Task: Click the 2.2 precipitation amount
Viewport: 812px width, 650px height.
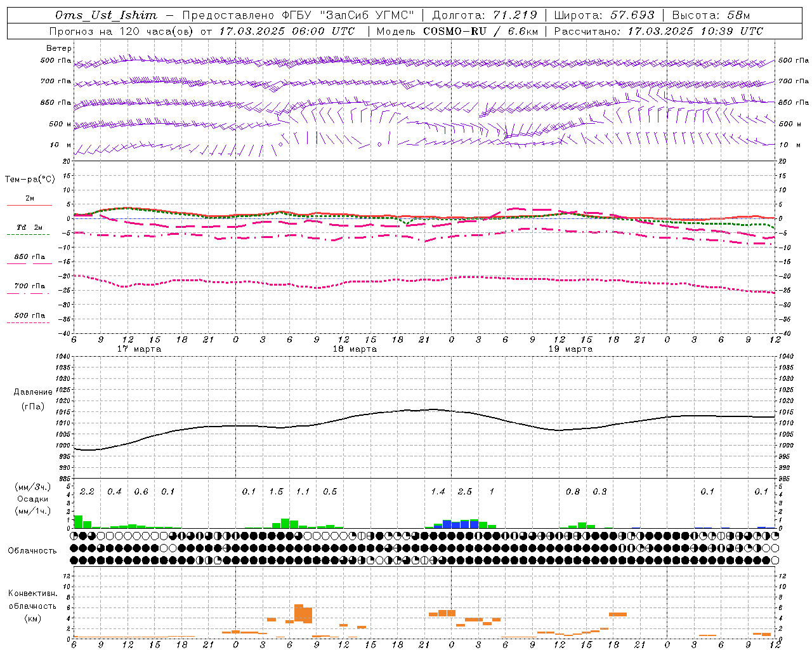Action: (x=87, y=492)
